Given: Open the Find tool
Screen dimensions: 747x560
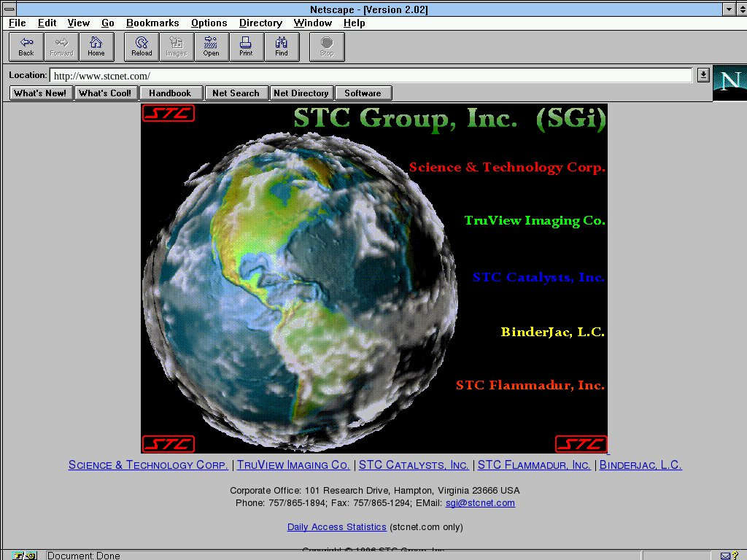Looking at the screenshot, I should [281, 47].
